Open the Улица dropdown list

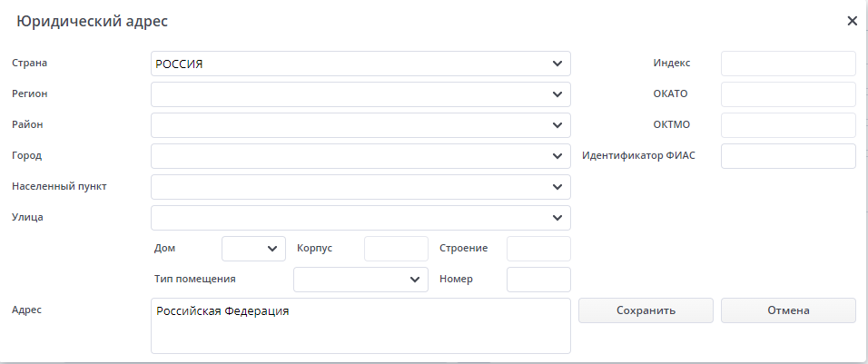coord(557,218)
